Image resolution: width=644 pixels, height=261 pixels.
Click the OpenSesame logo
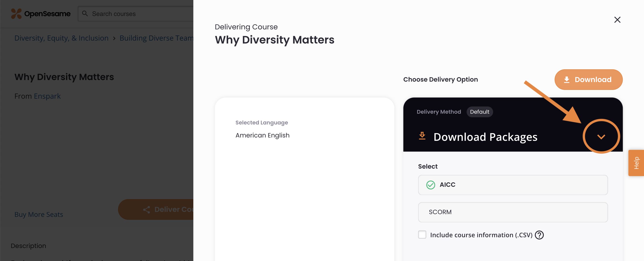tap(41, 14)
